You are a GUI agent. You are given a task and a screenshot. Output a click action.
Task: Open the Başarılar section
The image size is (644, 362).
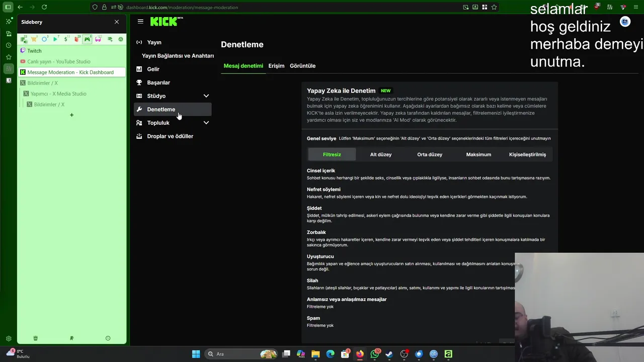tap(173, 82)
